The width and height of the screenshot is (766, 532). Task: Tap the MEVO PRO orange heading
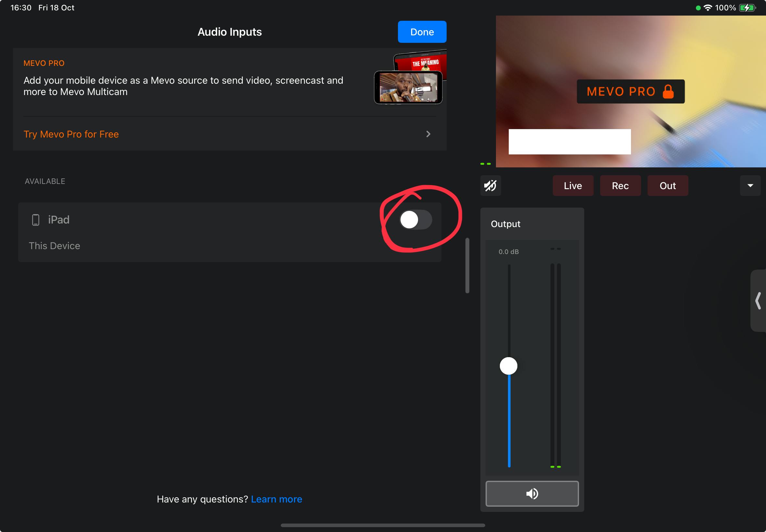[44, 63]
